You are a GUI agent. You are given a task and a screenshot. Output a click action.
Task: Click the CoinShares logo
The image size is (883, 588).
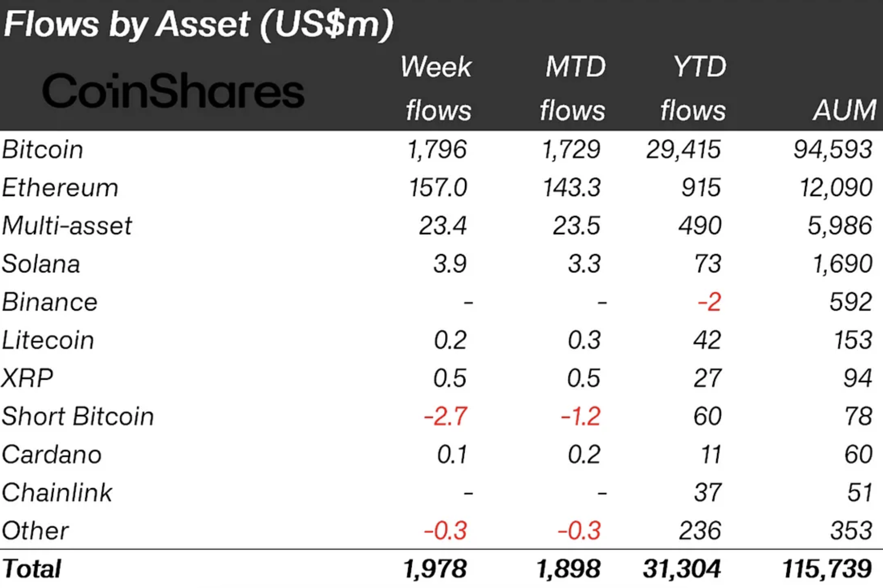pyautogui.click(x=173, y=91)
